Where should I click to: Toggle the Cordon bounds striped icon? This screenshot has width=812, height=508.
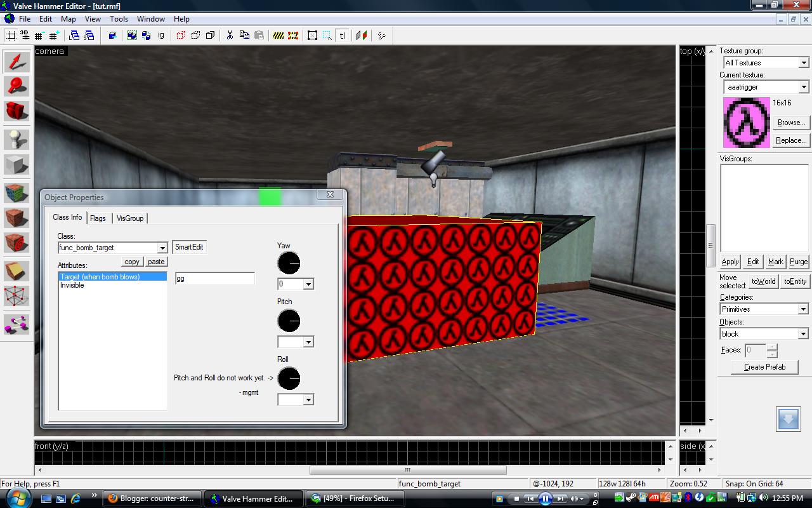[x=278, y=36]
